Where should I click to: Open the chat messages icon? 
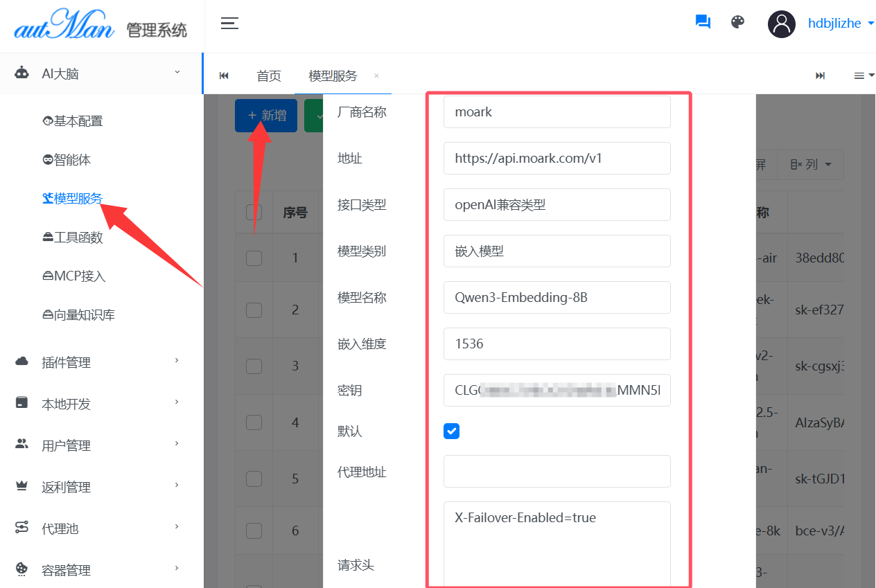point(703,22)
